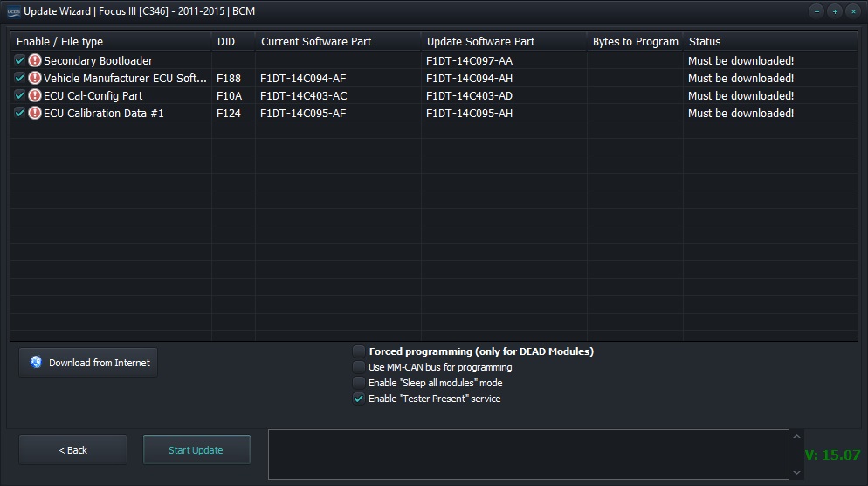
Task: Click the Current Software Part column header
Action: coord(316,41)
